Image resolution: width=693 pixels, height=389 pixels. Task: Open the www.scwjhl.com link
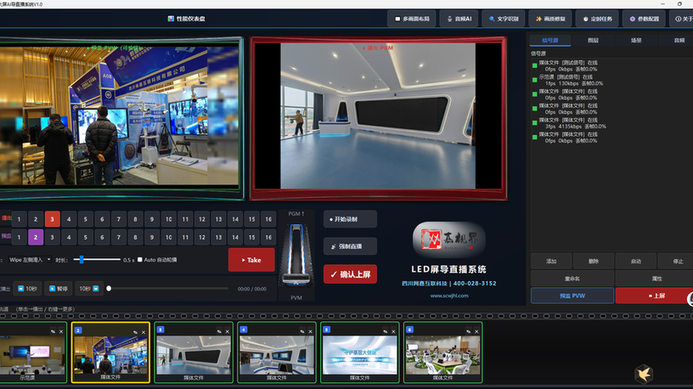pyautogui.click(x=449, y=296)
